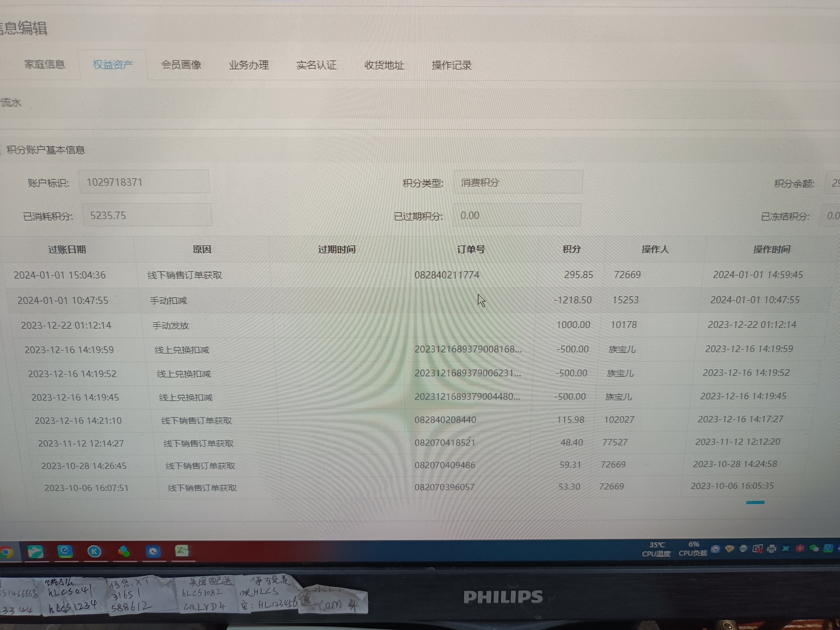Open the 会员画像 tab
Screen dimensions: 840x630
181,65
